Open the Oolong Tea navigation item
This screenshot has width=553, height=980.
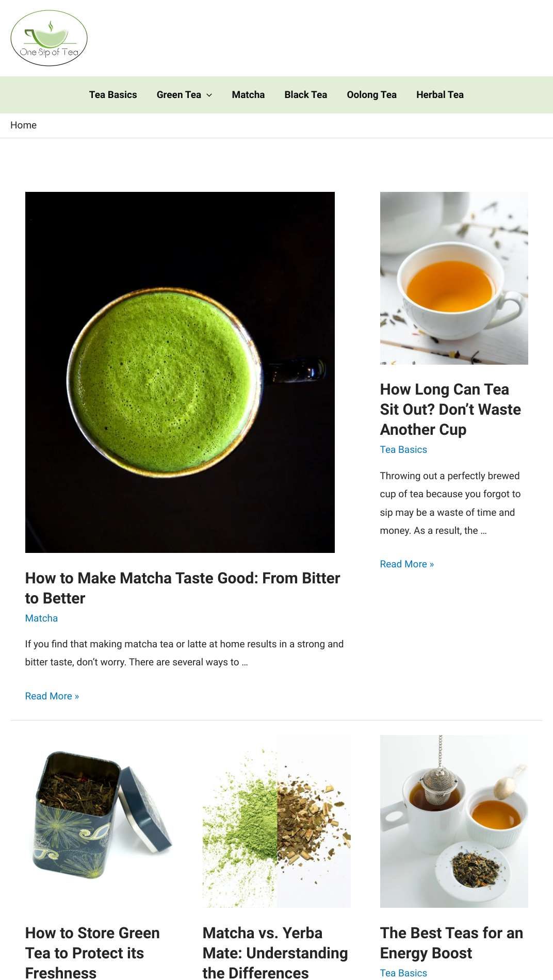[x=372, y=95]
